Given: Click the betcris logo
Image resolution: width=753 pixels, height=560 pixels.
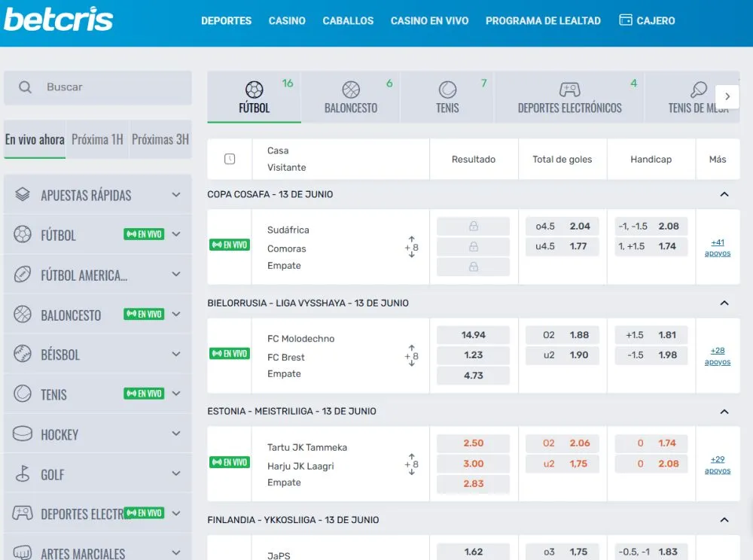Looking at the screenshot, I should [59, 20].
